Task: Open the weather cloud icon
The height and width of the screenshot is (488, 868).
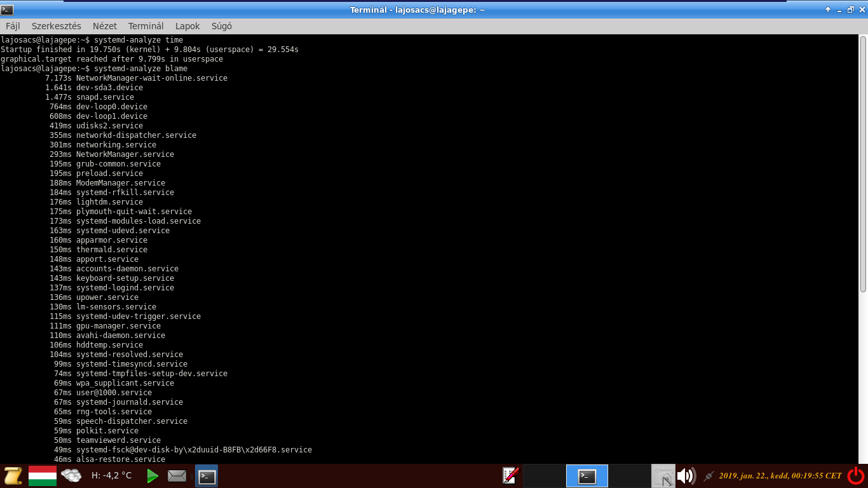Action: coord(71,475)
